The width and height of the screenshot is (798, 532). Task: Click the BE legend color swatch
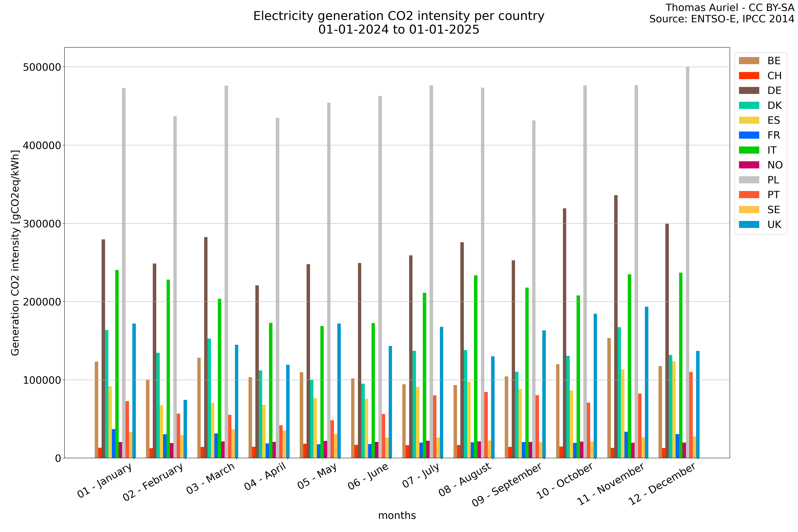click(749, 61)
